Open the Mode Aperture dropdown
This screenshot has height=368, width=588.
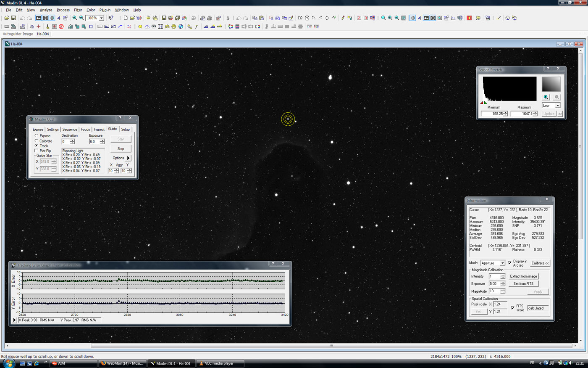click(502, 263)
